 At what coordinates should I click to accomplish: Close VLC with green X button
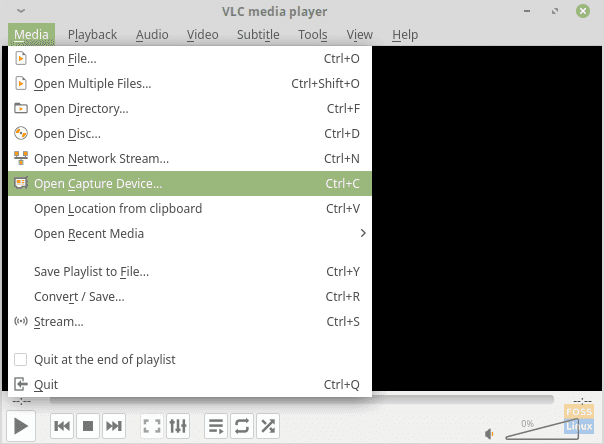click(583, 11)
